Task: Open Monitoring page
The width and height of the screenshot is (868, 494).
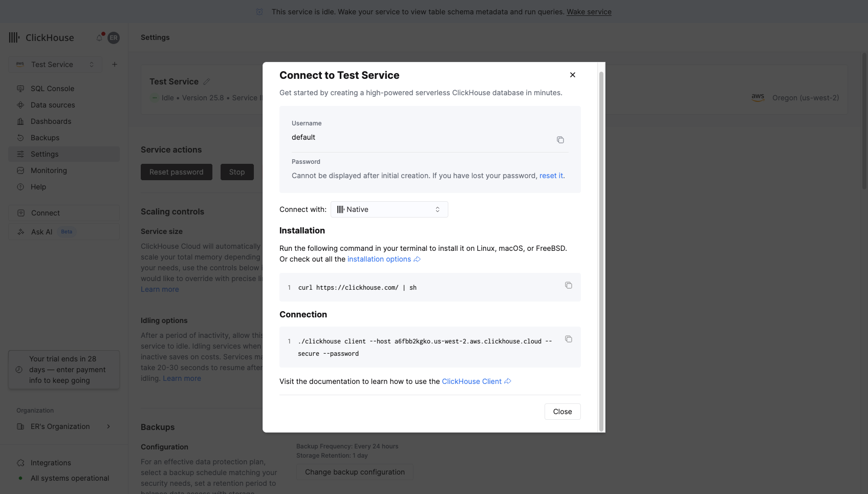Action: [64, 170]
